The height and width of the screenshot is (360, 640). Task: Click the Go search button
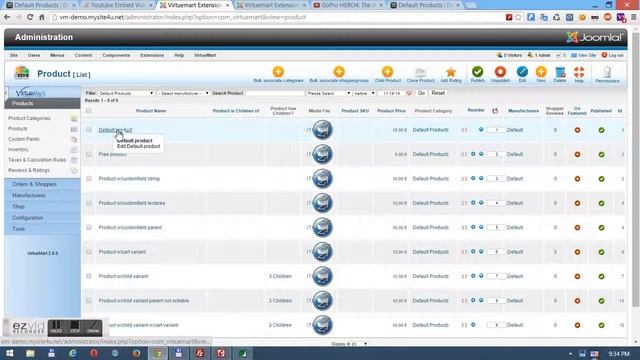pos(421,93)
